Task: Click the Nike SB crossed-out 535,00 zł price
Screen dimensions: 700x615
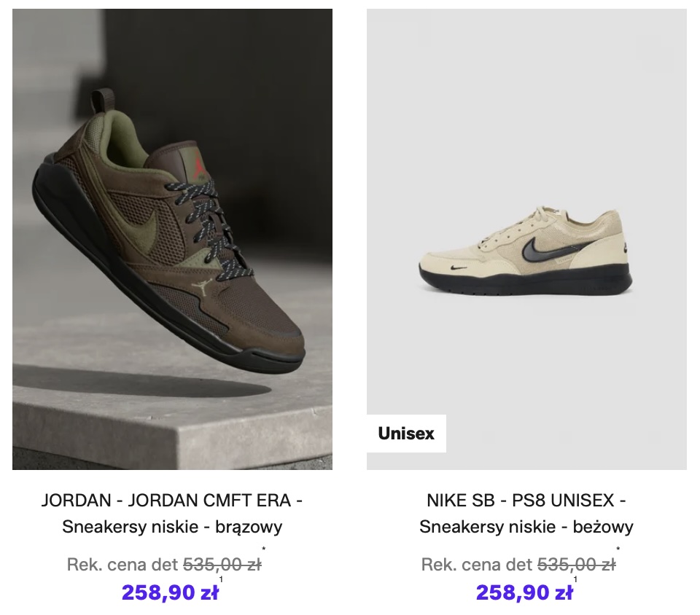Action: (576, 564)
